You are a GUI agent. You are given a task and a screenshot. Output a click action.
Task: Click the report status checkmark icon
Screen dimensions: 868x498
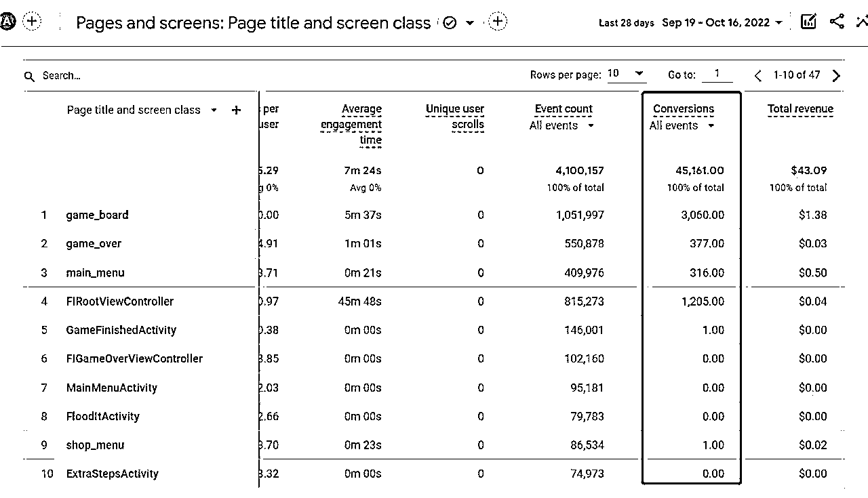pyautogui.click(x=450, y=23)
